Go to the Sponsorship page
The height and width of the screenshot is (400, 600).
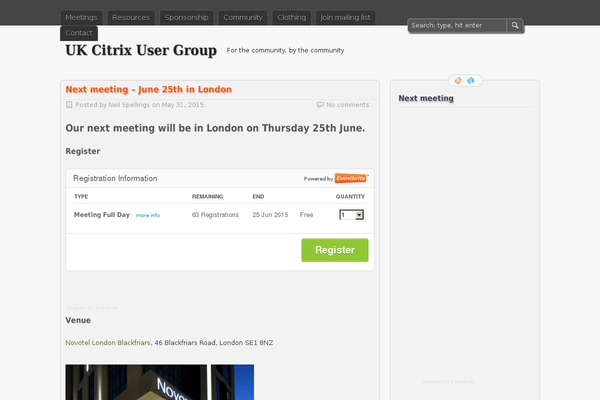coord(186,17)
